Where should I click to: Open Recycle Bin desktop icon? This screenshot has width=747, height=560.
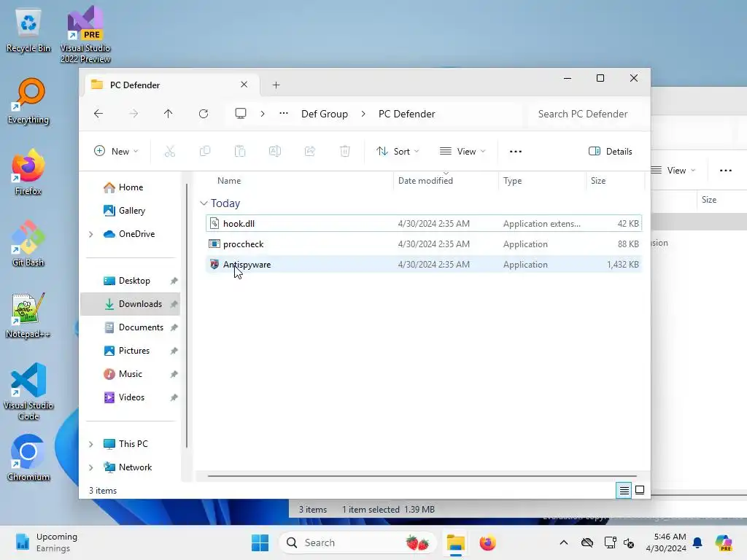point(28,31)
